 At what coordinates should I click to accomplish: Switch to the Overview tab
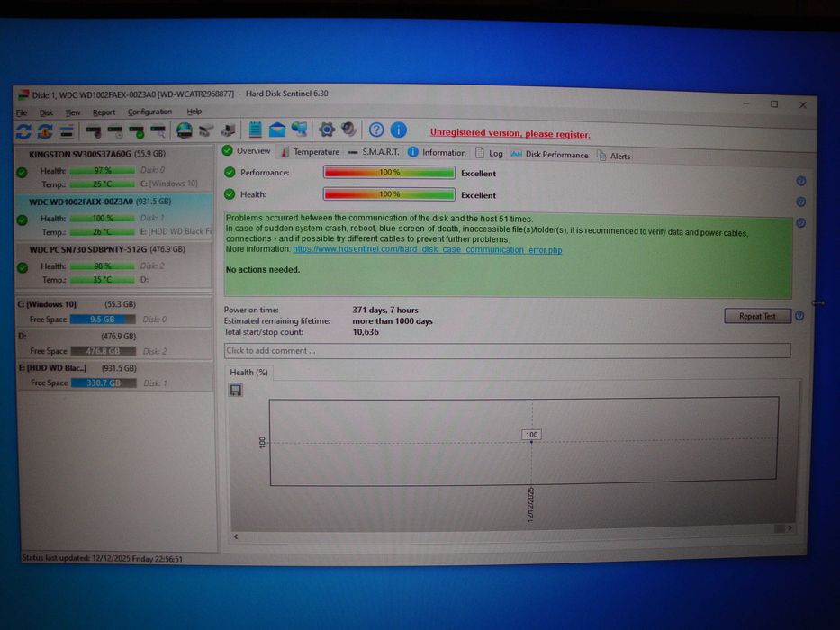(x=247, y=151)
